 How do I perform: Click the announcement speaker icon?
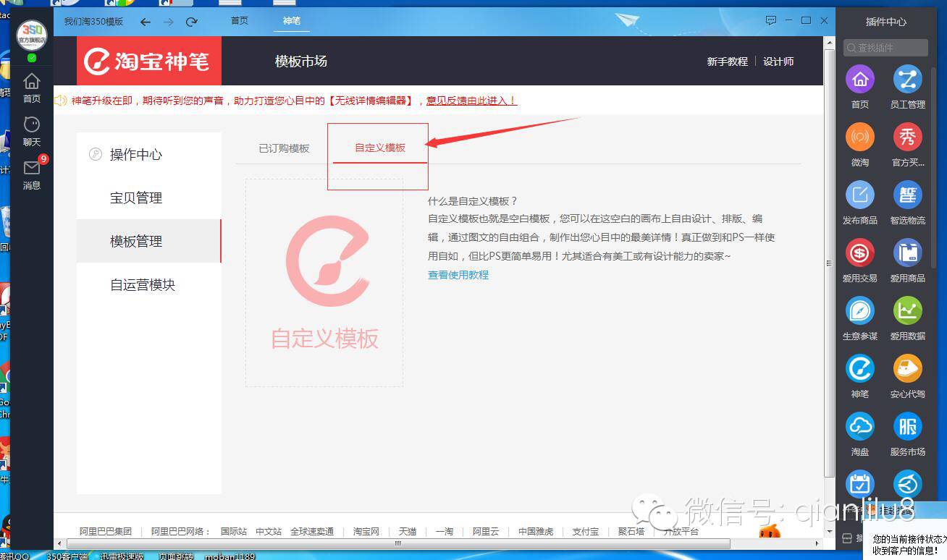(61, 101)
